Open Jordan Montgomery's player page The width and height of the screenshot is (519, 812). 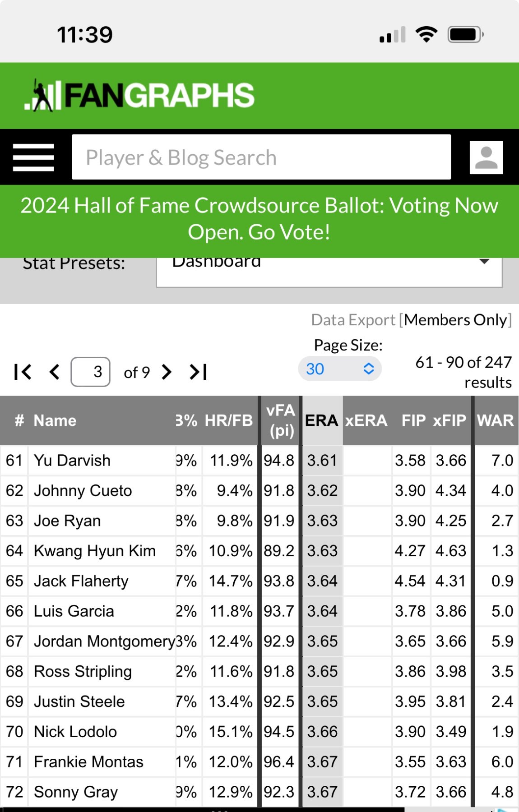104,641
